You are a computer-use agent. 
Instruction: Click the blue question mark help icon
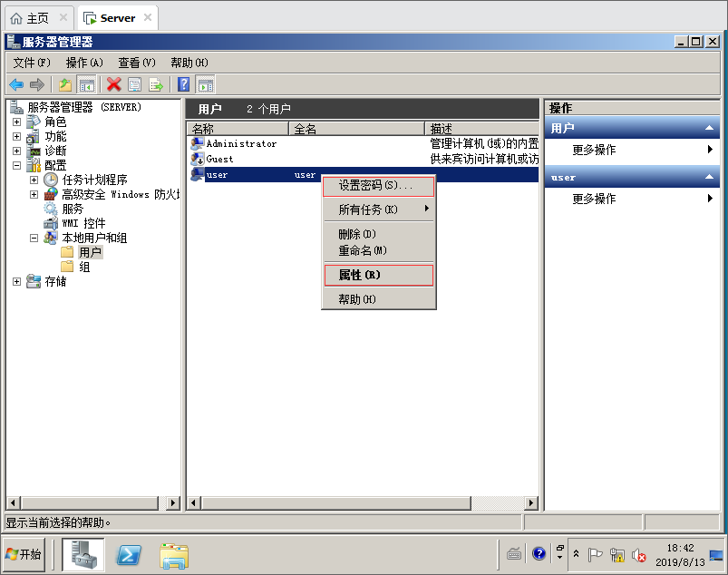point(183,84)
